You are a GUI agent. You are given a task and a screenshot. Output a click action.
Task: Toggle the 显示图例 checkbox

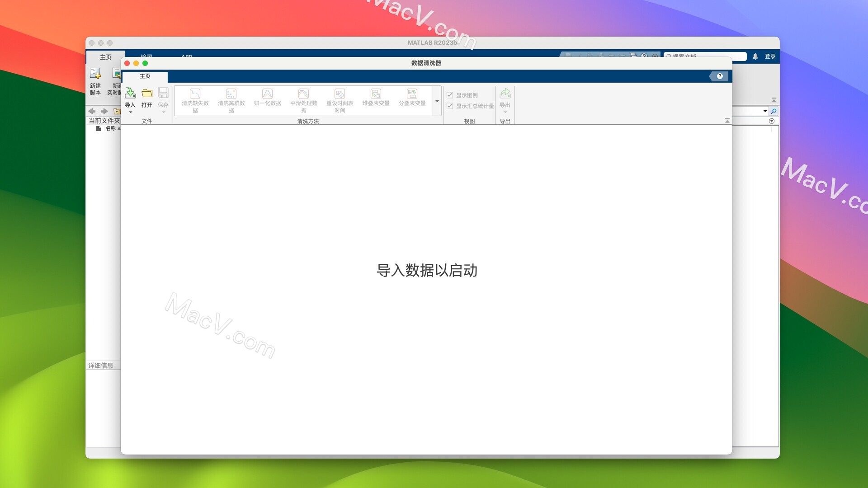pyautogui.click(x=450, y=95)
